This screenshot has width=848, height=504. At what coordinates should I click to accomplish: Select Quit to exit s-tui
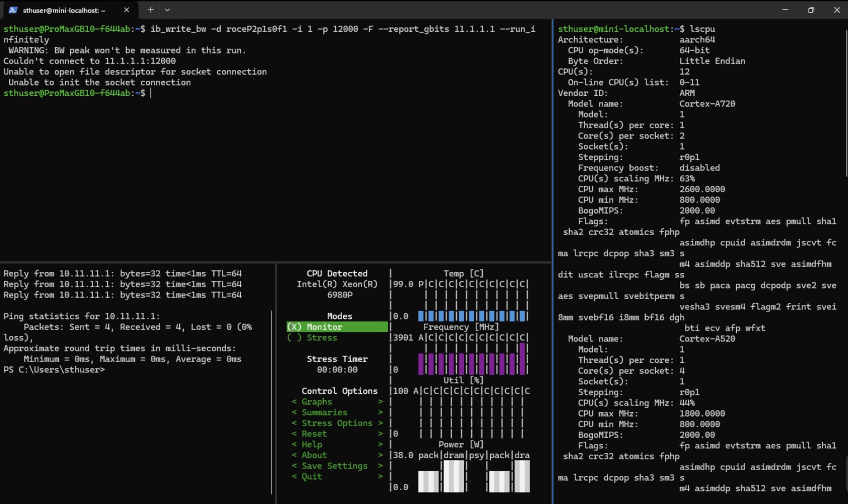point(311,476)
